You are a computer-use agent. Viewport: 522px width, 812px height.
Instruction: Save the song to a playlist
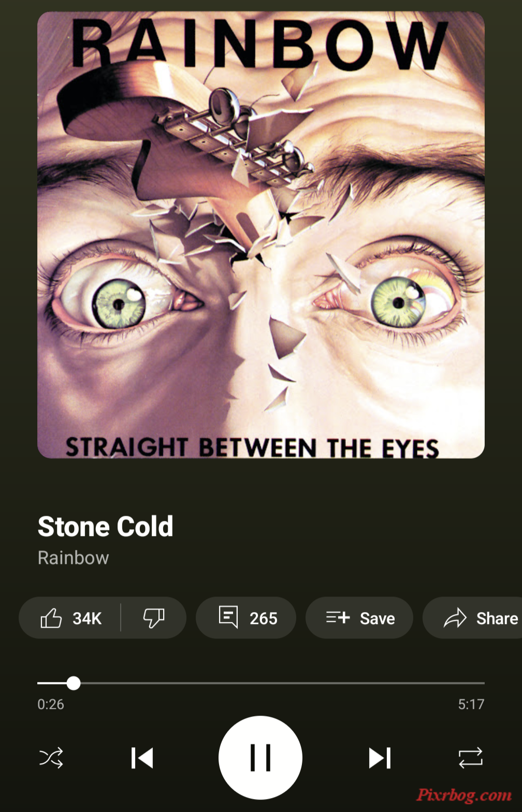click(x=359, y=618)
